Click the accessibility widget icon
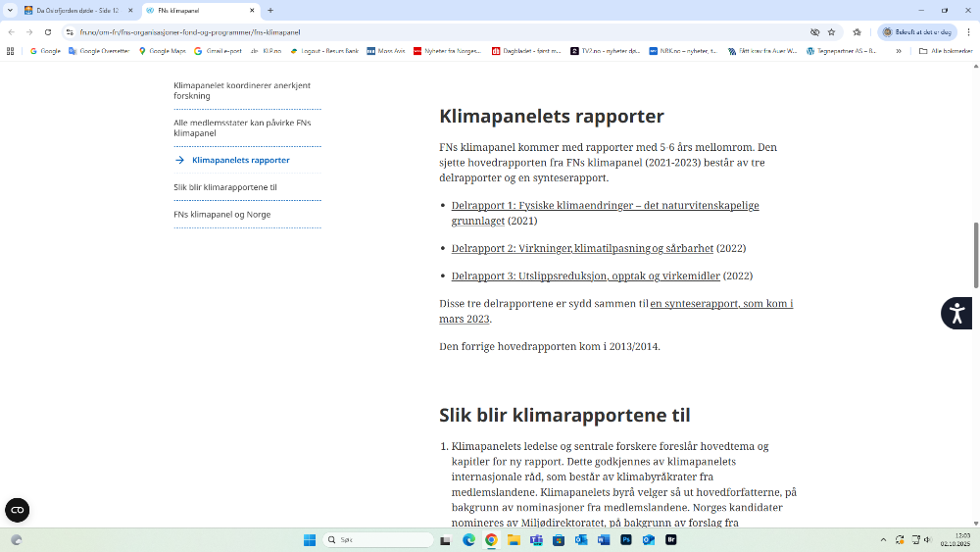Viewport: 980px width, 552px height. [x=956, y=314]
